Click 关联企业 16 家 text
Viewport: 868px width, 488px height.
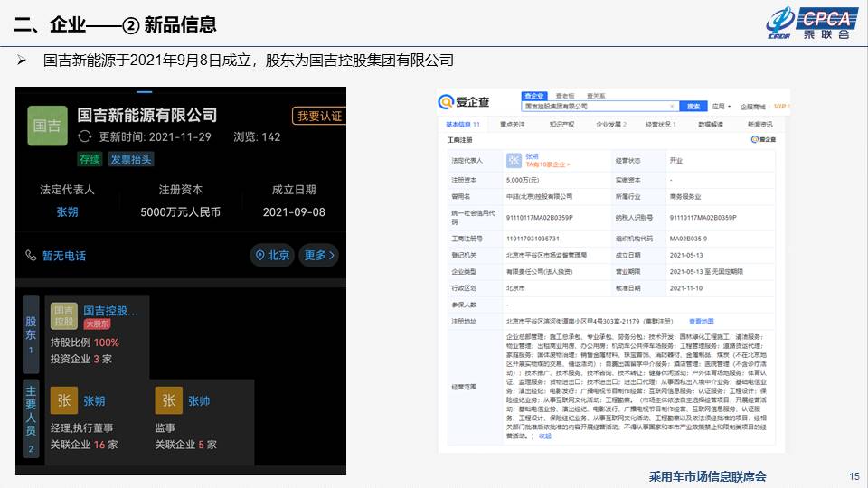pyautogui.click(x=84, y=445)
